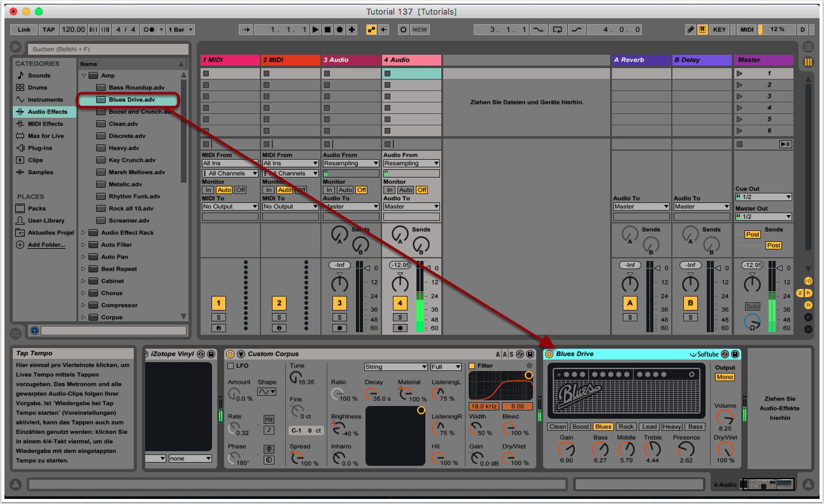
Task: Click the arrangement Record button
Action: point(339,30)
